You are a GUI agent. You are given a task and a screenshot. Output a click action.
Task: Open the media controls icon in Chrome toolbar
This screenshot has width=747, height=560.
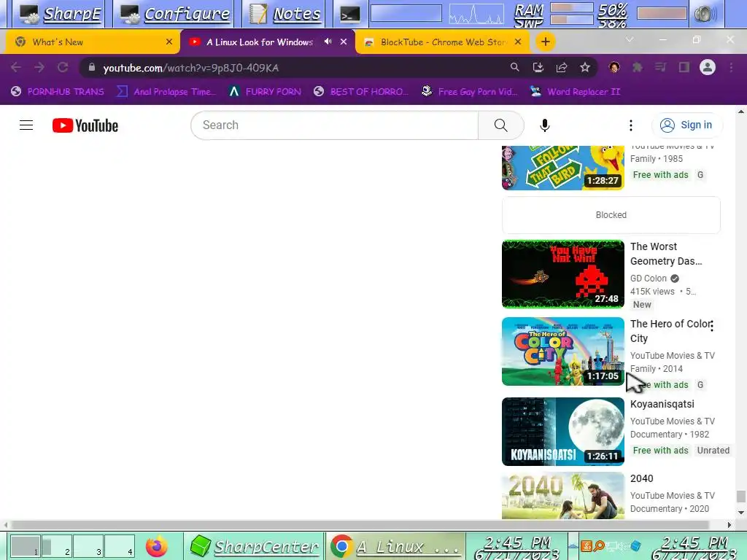click(660, 68)
